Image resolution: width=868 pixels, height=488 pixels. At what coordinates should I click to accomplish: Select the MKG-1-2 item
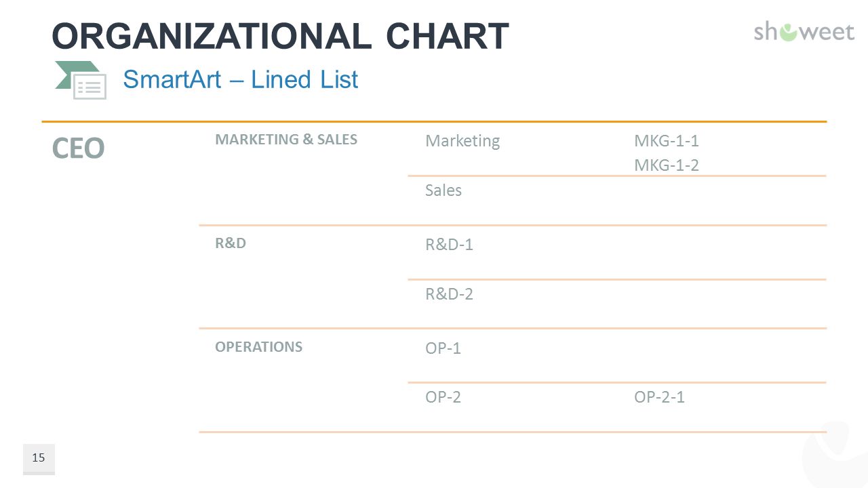(x=667, y=165)
